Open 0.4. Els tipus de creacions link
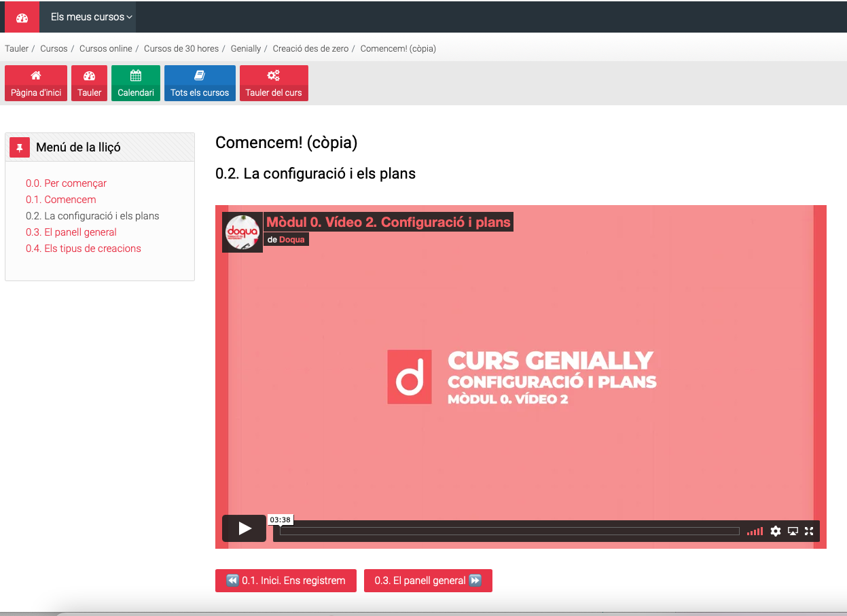This screenshot has height=616, width=847. pos(83,249)
